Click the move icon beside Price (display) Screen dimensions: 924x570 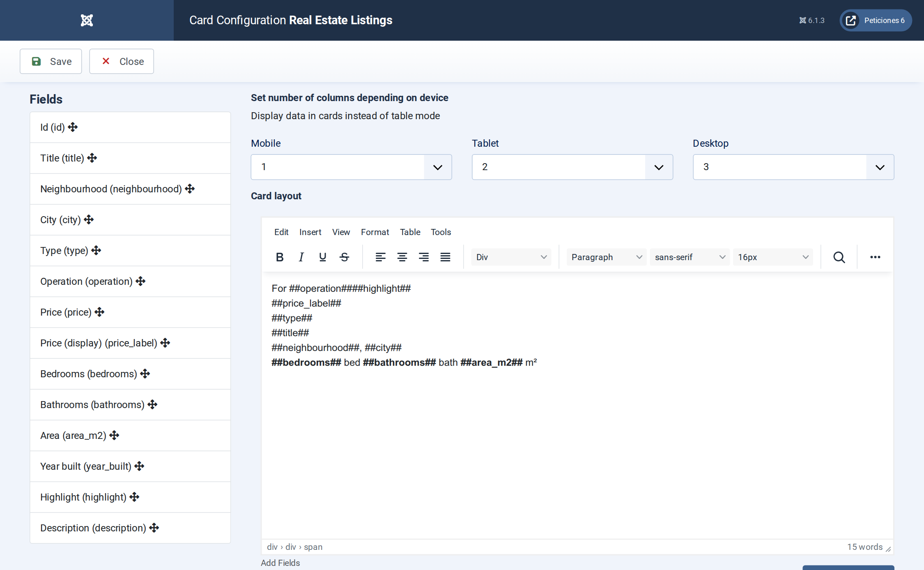tap(165, 343)
